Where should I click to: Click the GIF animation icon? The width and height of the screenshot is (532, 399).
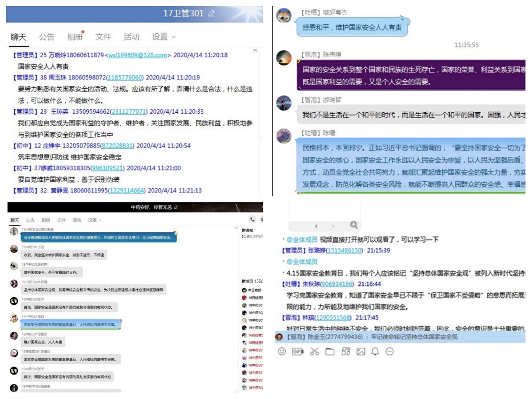(298, 351)
